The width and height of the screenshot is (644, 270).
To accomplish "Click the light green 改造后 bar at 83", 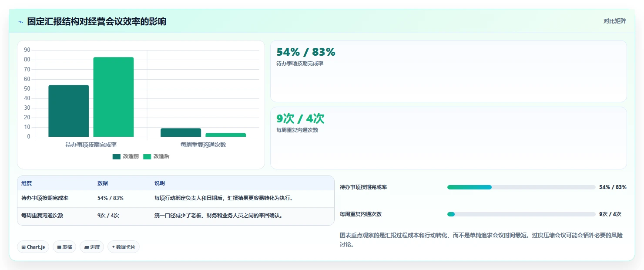I will point(114,97).
